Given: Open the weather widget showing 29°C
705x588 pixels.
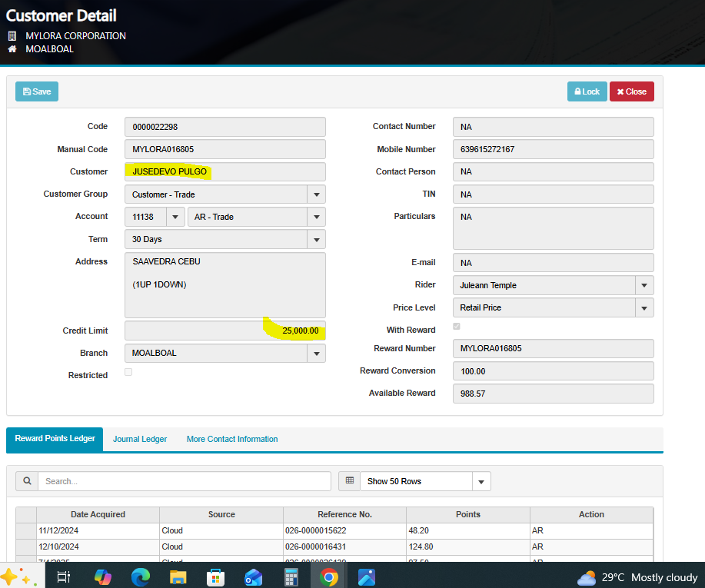Looking at the screenshot, I should [x=637, y=577].
